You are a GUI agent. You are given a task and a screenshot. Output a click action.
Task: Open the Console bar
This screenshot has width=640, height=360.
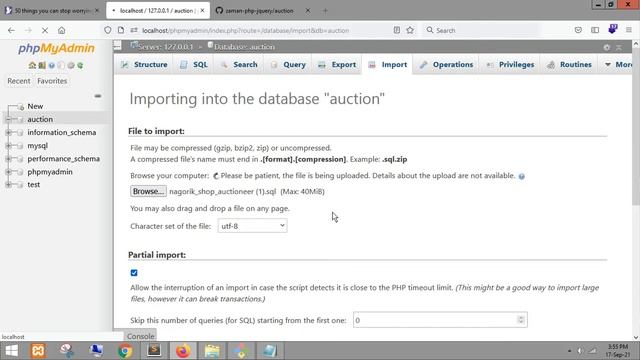[140, 336]
